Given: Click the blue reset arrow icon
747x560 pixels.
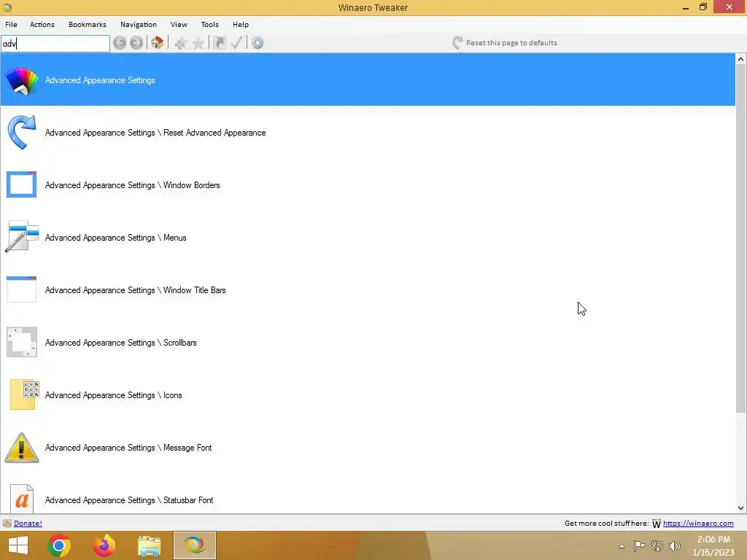Looking at the screenshot, I should tap(21, 133).
